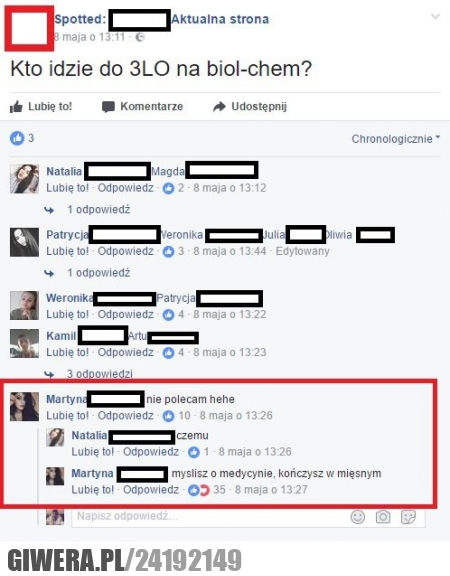
Task: Click Lubię to! under Natalia's czemu reply
Action: pos(93,451)
